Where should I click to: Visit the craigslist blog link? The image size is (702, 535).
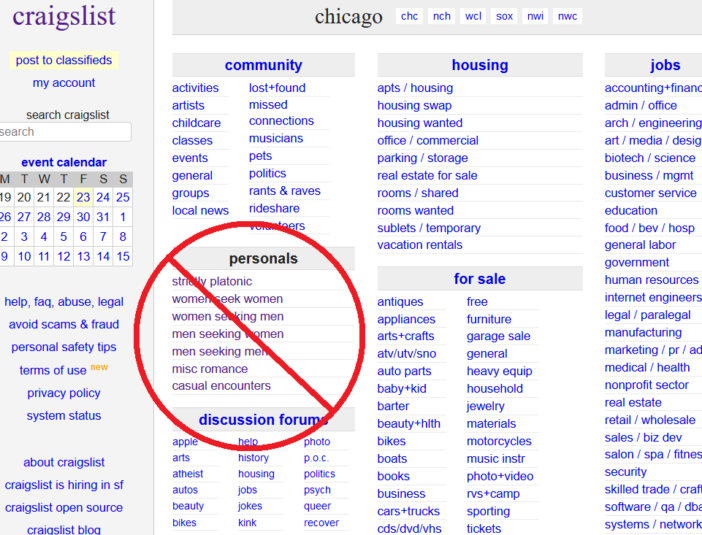pos(64,530)
